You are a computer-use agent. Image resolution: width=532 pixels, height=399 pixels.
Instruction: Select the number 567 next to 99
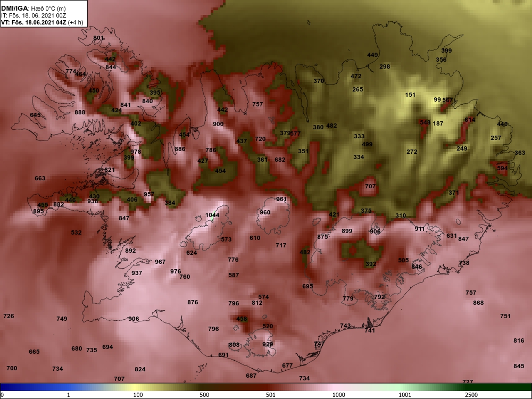(447, 100)
